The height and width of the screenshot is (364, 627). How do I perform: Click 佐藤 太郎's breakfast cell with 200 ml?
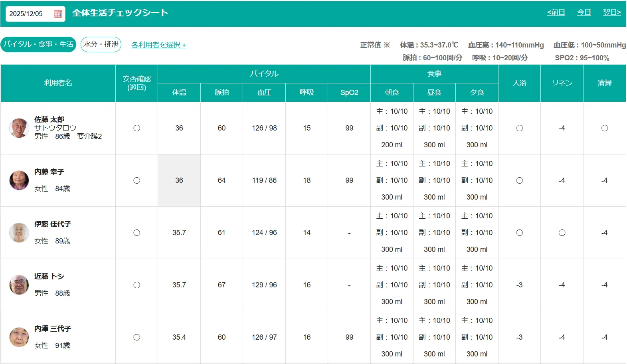coord(392,128)
